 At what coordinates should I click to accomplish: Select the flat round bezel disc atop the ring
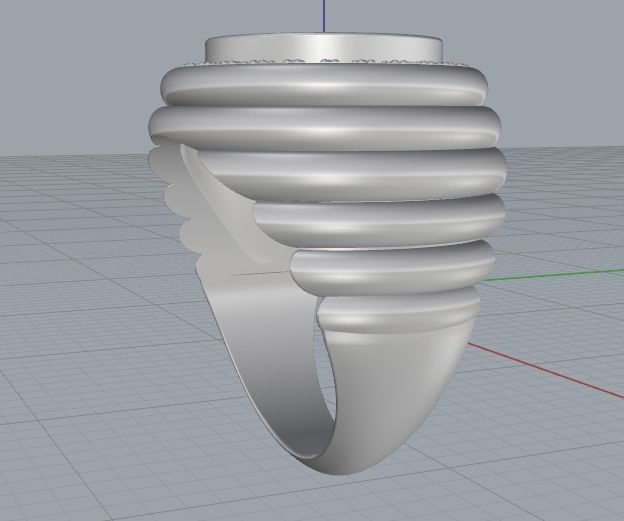point(324,49)
